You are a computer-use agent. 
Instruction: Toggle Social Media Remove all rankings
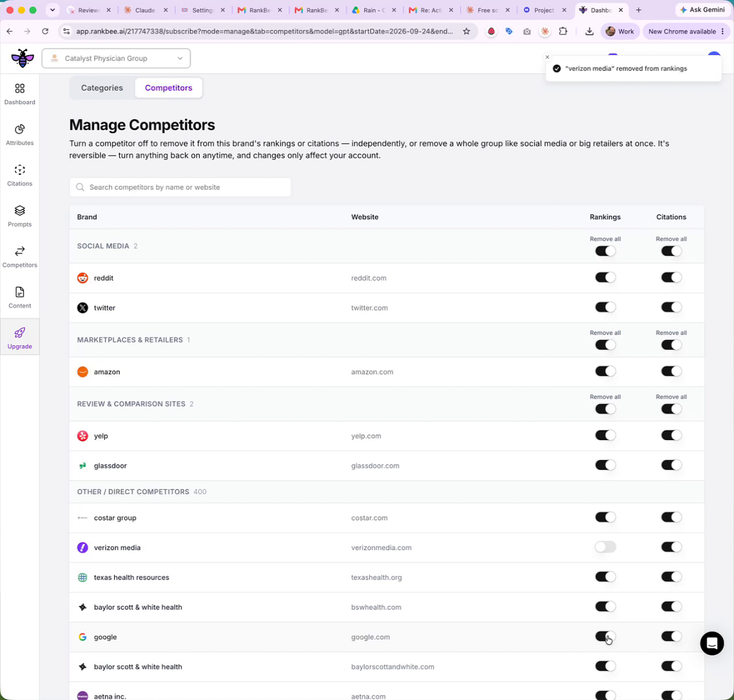point(605,251)
